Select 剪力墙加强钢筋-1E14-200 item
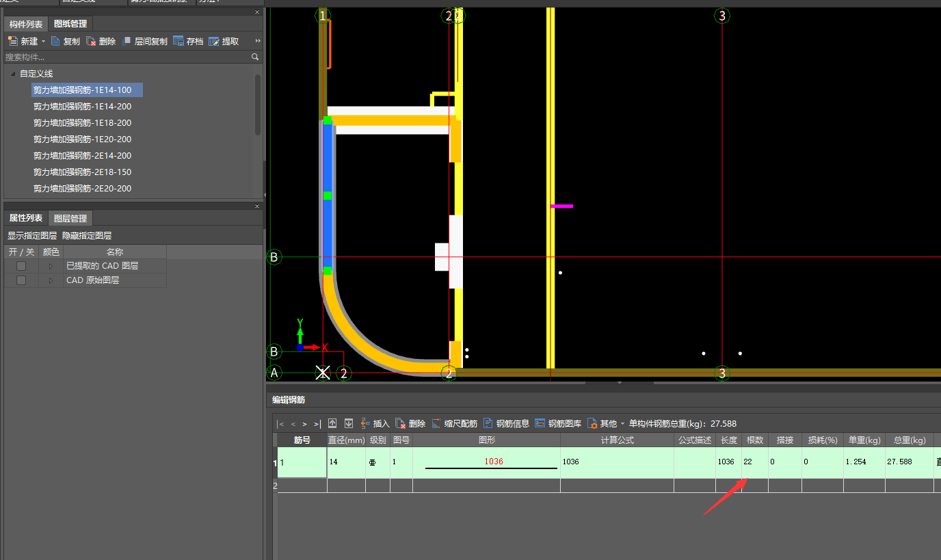 pos(83,107)
